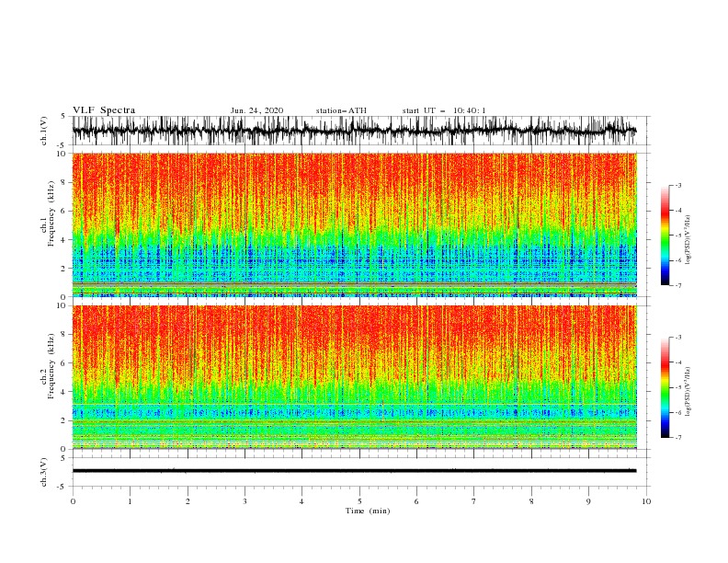This screenshot has width=728, height=563.
Task: Click the time axis tick label "3"
Action: [245, 501]
